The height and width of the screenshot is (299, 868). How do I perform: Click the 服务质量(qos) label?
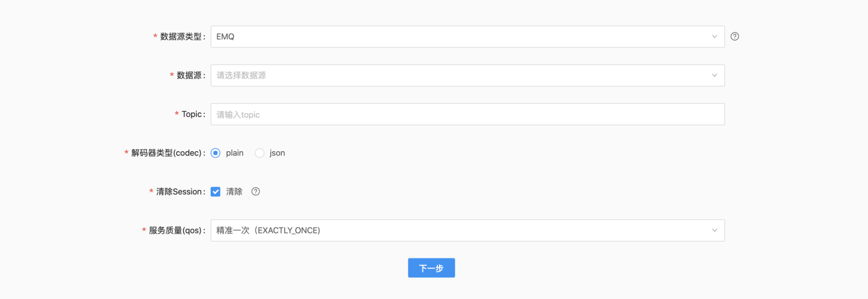point(175,231)
